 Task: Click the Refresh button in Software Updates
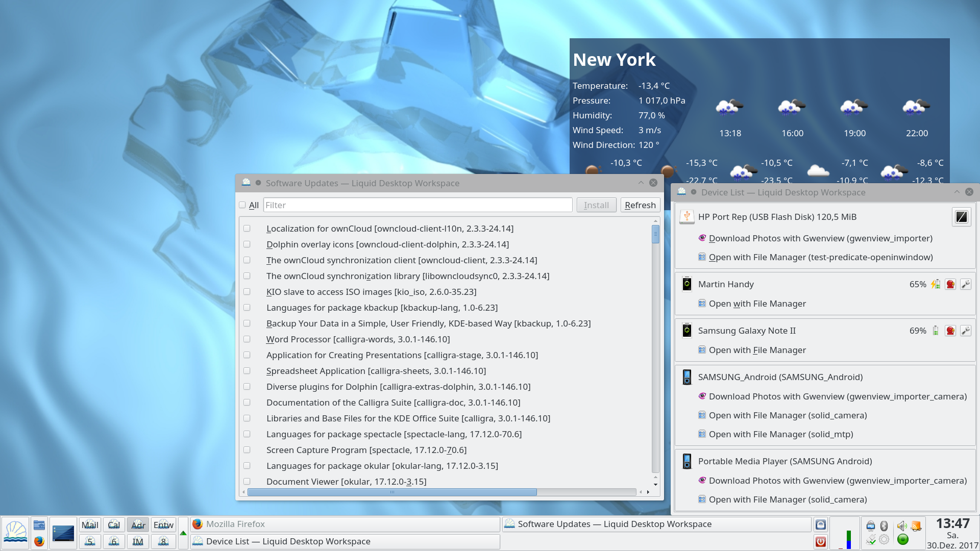point(640,205)
